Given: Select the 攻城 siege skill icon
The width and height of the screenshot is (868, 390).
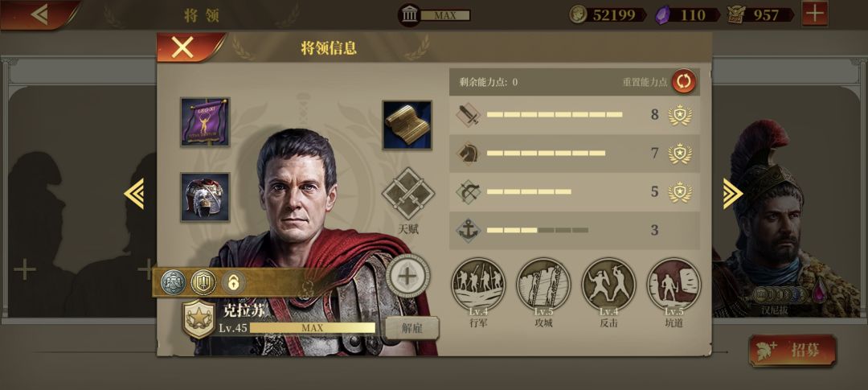Looking at the screenshot, I should [543, 285].
